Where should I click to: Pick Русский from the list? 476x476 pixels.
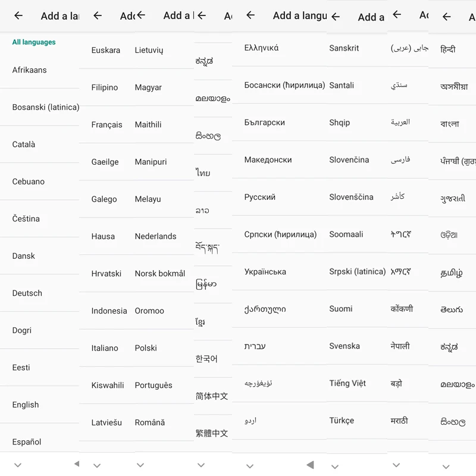260,197
